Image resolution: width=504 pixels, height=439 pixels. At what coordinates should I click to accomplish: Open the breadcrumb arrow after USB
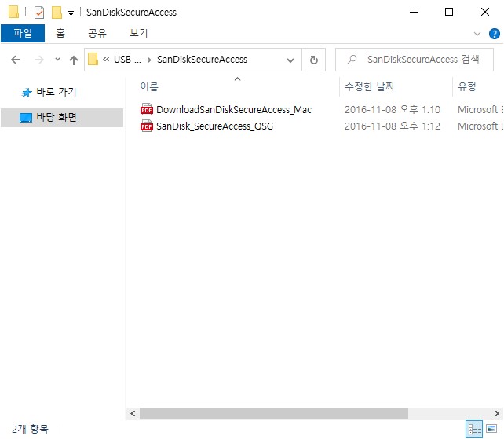pos(149,60)
